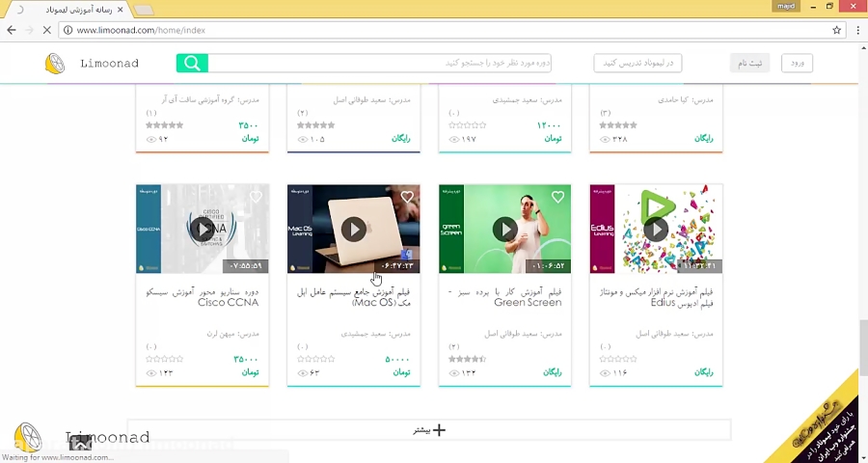Click Limoonad brand text in header
The width and height of the screenshot is (868, 463).
(109, 63)
